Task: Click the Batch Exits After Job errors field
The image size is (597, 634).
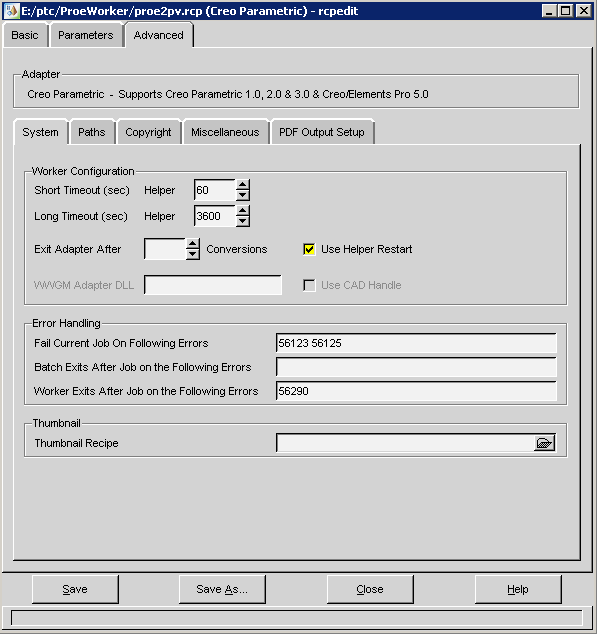Action: [x=416, y=367]
